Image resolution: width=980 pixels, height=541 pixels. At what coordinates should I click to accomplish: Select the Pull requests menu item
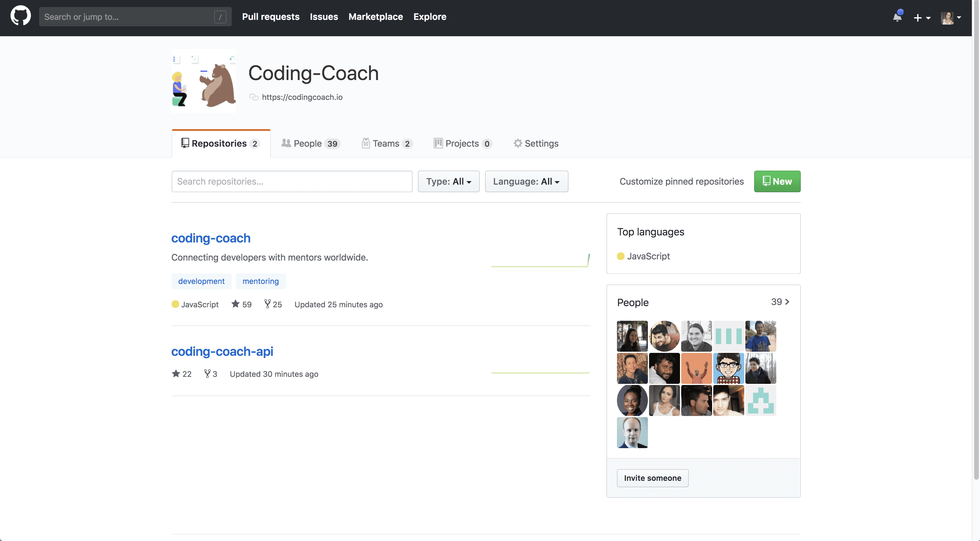(x=271, y=17)
